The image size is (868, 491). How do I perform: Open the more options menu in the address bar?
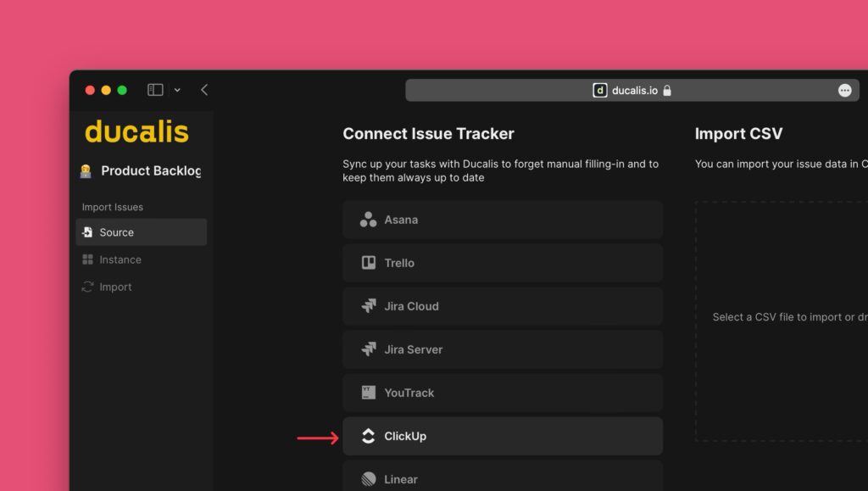[844, 89]
